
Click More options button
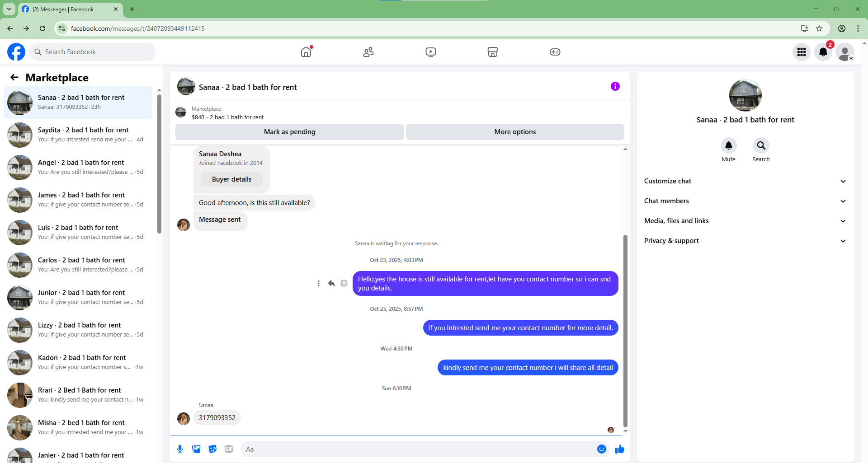(515, 132)
